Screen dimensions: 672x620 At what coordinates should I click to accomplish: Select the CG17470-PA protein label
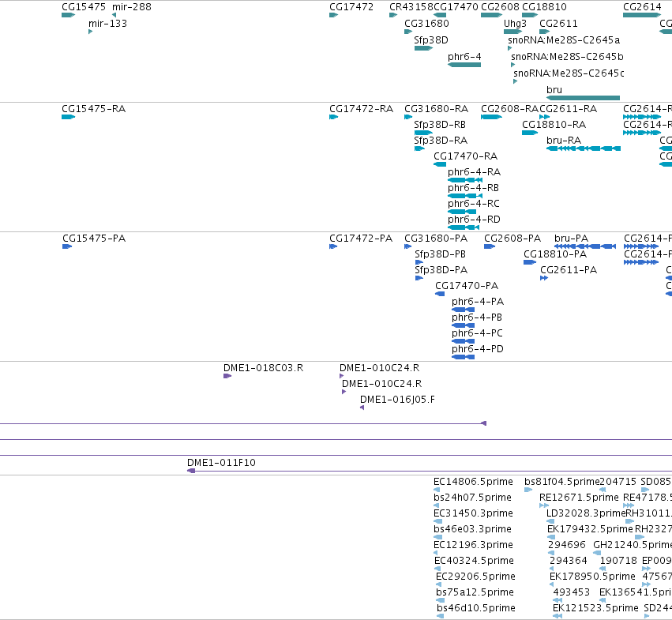point(467,286)
